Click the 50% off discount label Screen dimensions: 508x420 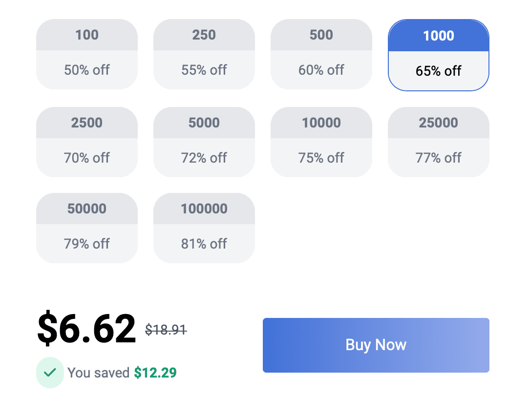pos(86,70)
